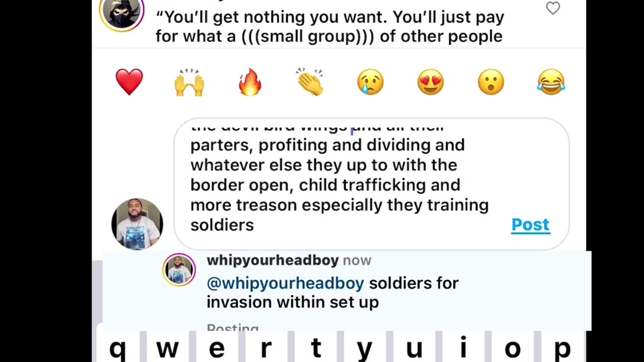Insert the heart eyes emoji

tap(431, 82)
